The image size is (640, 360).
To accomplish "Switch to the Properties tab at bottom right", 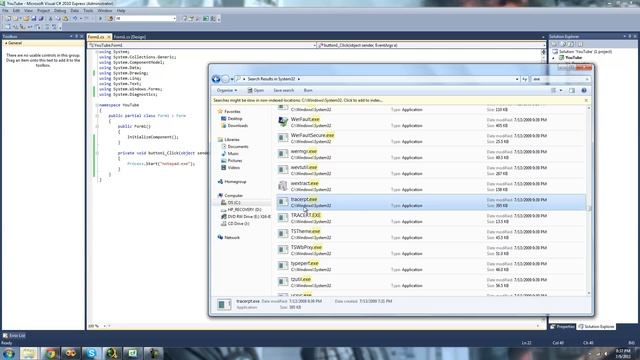I will click(562, 327).
